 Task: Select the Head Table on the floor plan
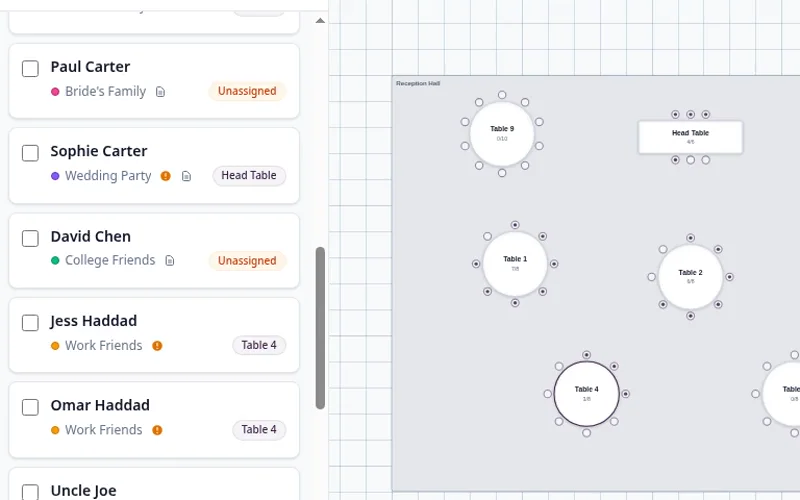point(690,137)
